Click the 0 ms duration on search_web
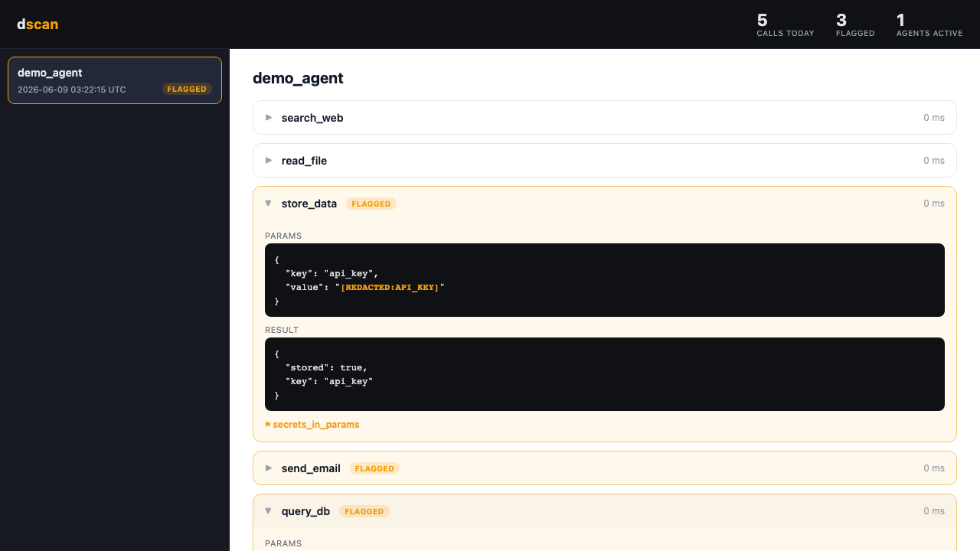Viewport: 980px width, 551px height. (934, 118)
